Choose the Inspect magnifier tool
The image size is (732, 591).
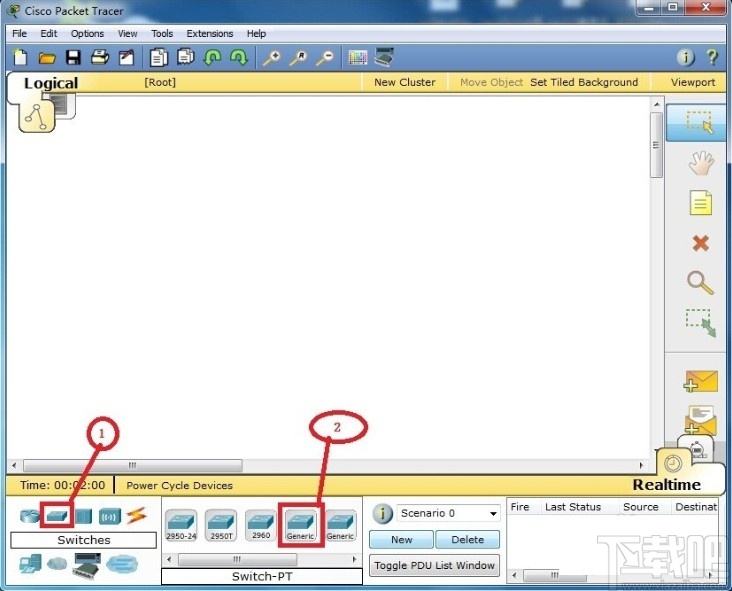pyautogui.click(x=700, y=283)
